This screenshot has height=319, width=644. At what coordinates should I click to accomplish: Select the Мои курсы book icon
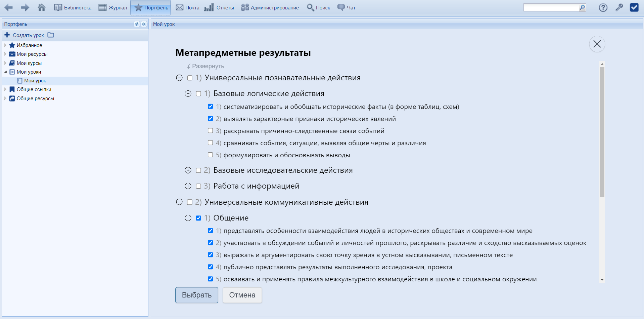12,63
